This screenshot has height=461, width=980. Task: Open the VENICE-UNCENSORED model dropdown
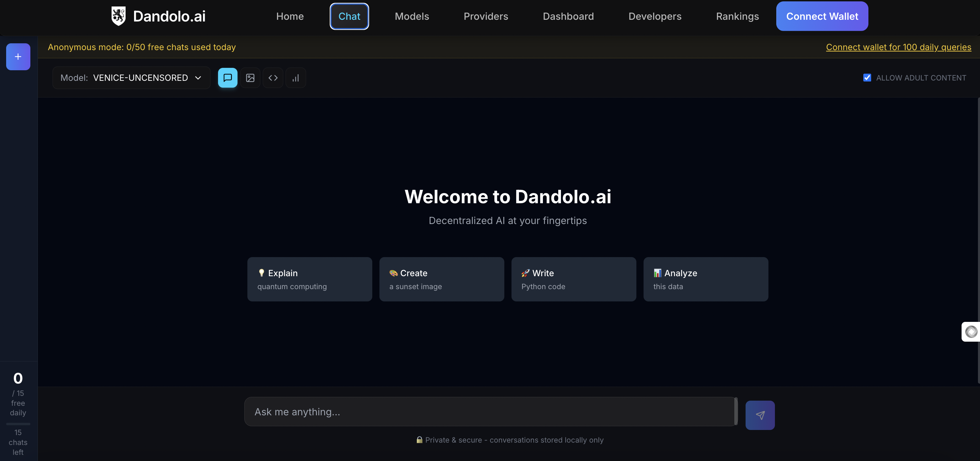[131, 78]
